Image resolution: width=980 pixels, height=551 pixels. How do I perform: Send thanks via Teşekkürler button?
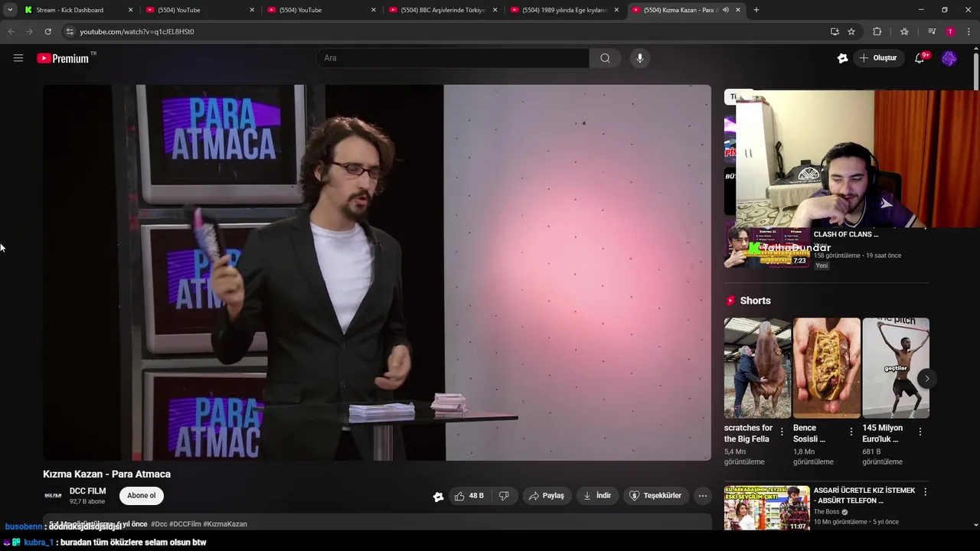[655, 496]
